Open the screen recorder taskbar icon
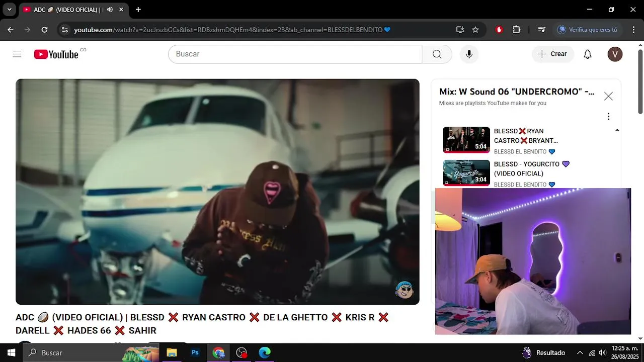The height and width of the screenshot is (362, 644). click(242, 353)
